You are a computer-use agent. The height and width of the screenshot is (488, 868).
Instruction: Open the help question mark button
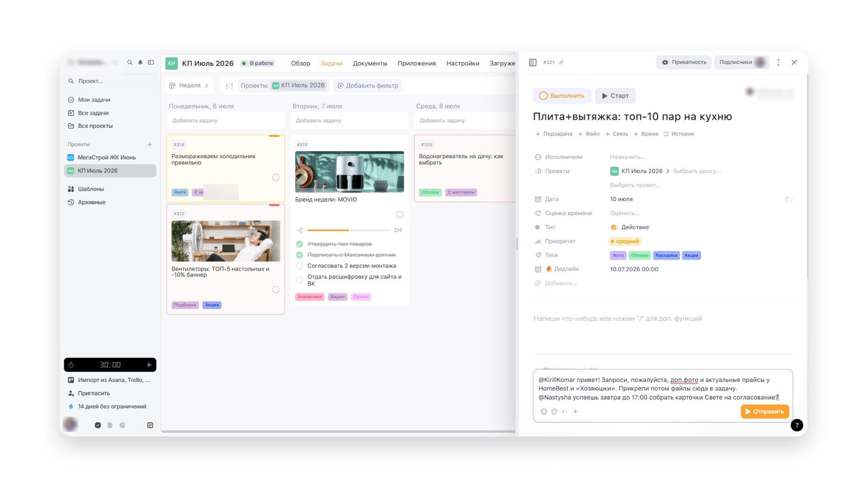coord(797,425)
